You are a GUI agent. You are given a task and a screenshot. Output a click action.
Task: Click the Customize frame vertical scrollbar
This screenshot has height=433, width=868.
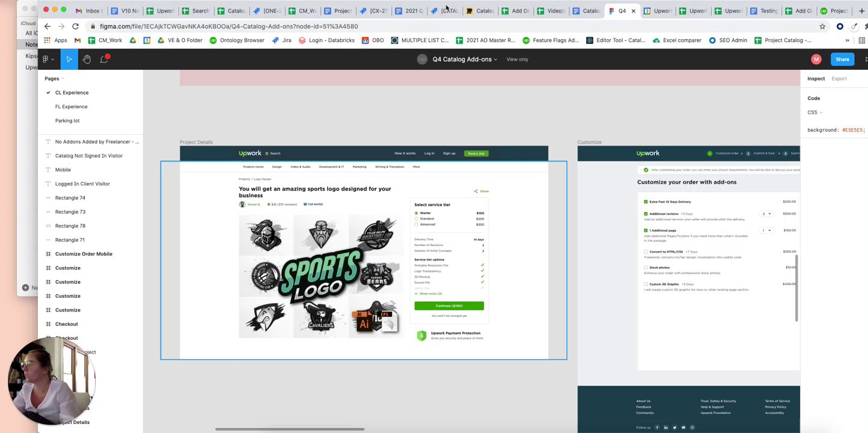798,288
